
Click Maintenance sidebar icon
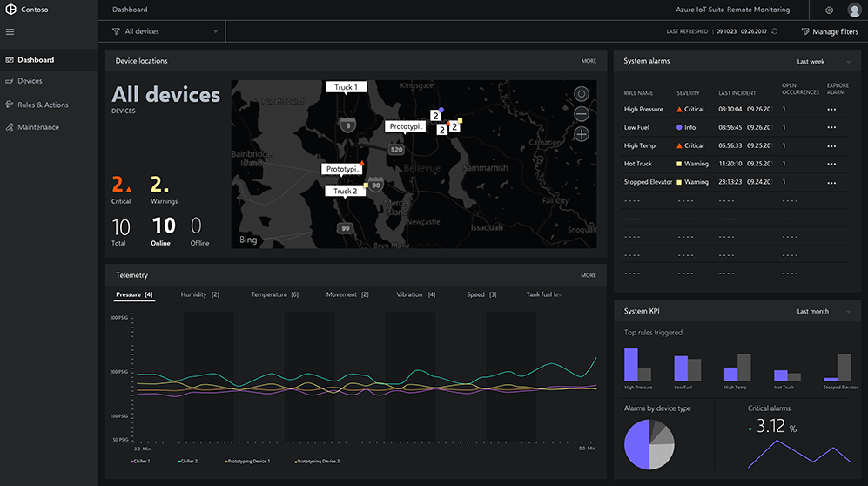10,127
